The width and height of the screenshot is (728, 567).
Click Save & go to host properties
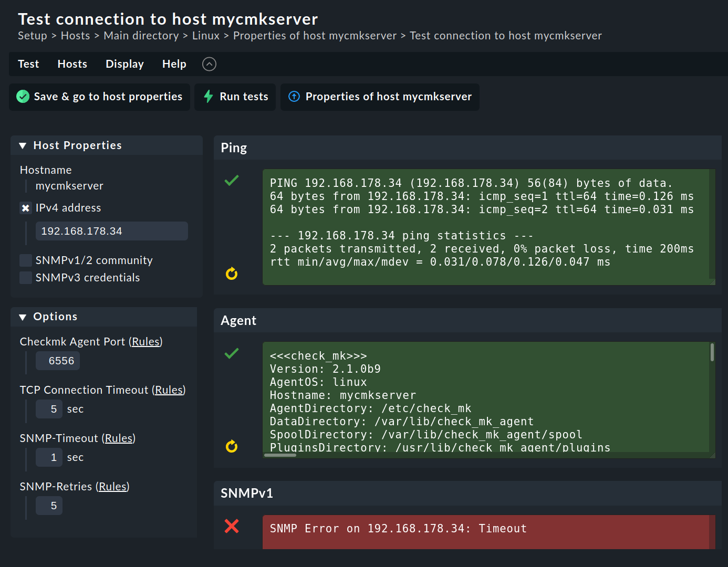pos(100,97)
